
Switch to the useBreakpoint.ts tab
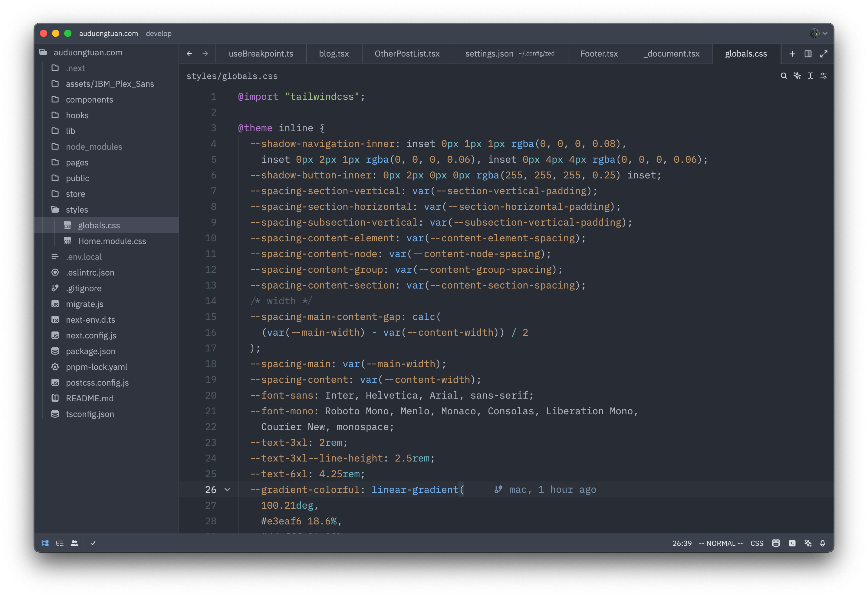pyautogui.click(x=261, y=54)
